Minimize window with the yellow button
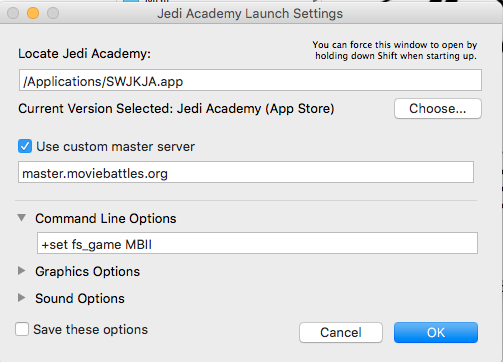This screenshot has height=362, width=503. [x=33, y=13]
